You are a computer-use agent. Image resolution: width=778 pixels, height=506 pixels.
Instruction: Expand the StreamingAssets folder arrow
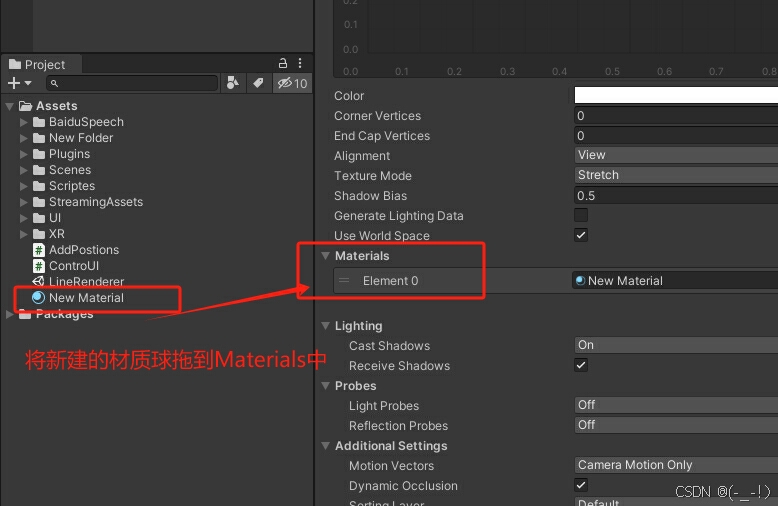coord(23,202)
